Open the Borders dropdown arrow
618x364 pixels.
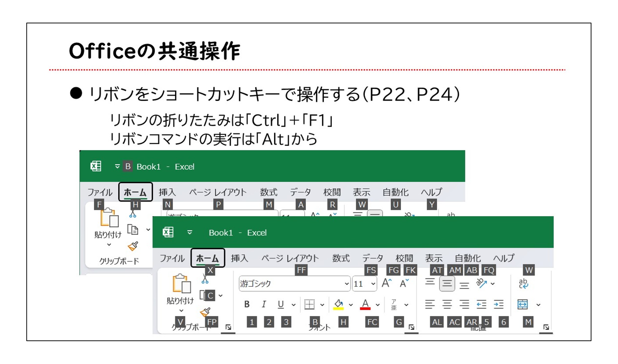click(322, 305)
